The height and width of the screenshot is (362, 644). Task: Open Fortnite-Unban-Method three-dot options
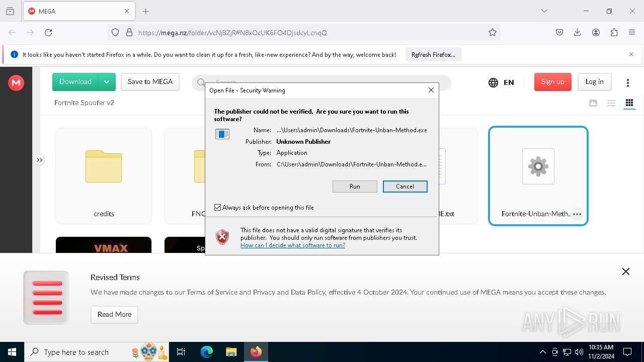(577, 214)
